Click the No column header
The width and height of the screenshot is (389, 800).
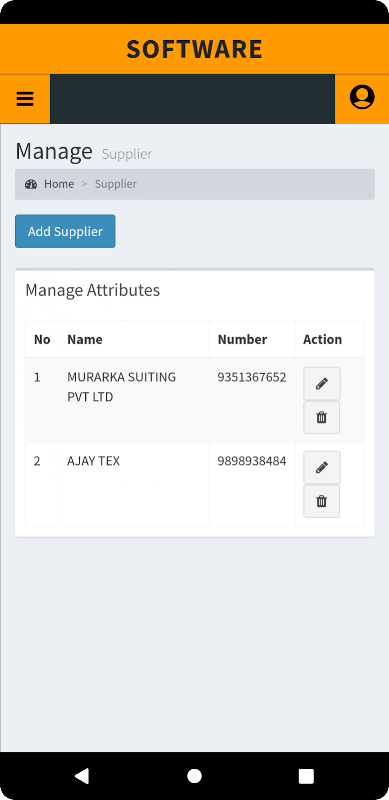coord(42,339)
